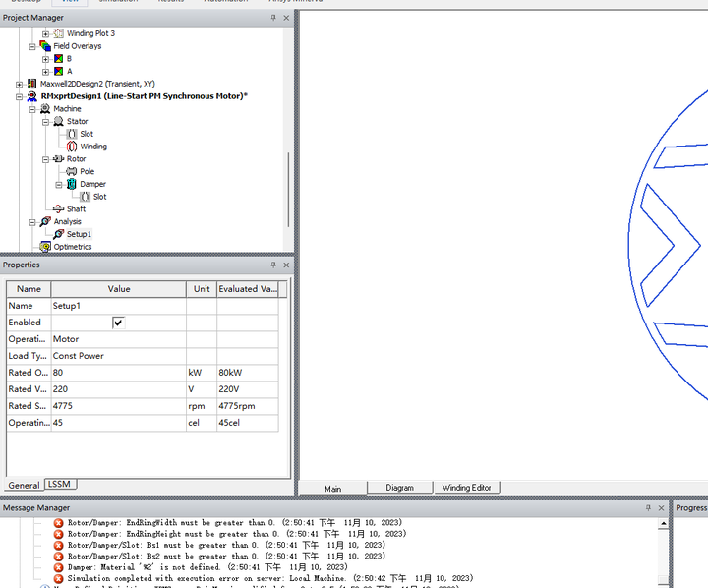The width and height of the screenshot is (708, 588).
Task: Click the RMxprtDesign1 design icon
Action: (32, 96)
